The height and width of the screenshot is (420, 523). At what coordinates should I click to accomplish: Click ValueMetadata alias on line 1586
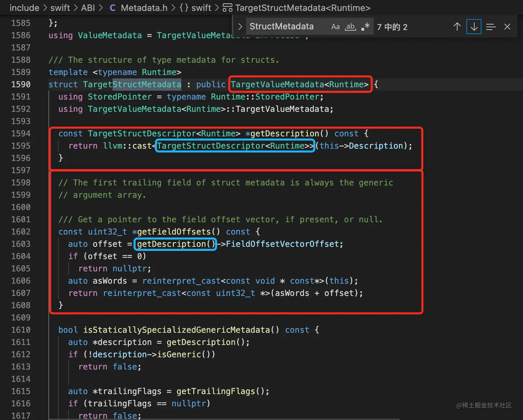coord(110,35)
